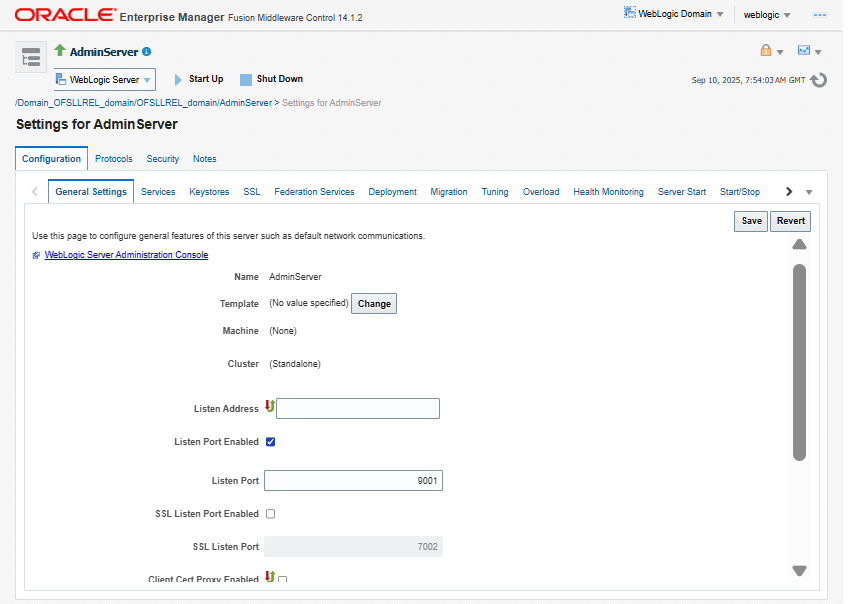Open the navigation tree icon
849x604 pixels.
31,57
